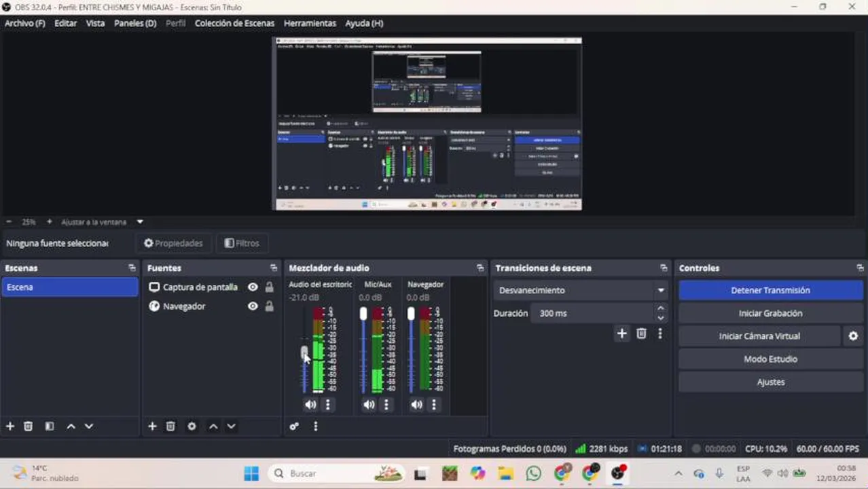Show hidden system tray icons chevron
This screenshot has width=868, height=489.
(x=678, y=473)
